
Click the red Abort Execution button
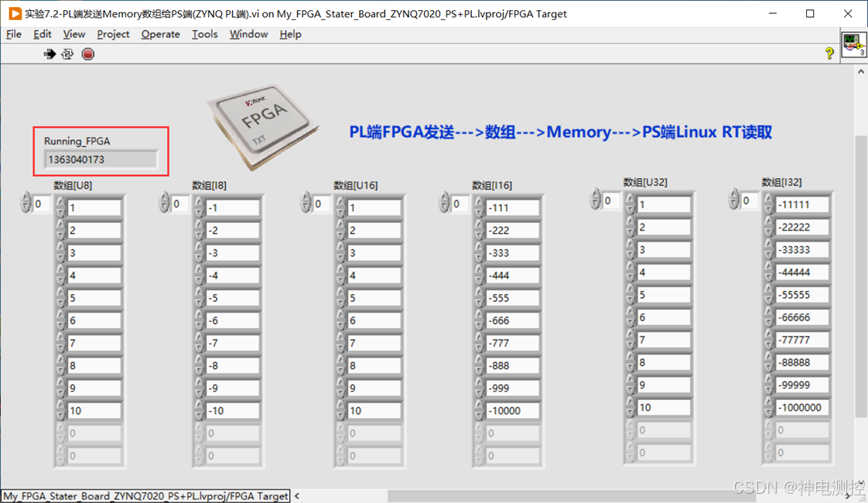(87, 53)
